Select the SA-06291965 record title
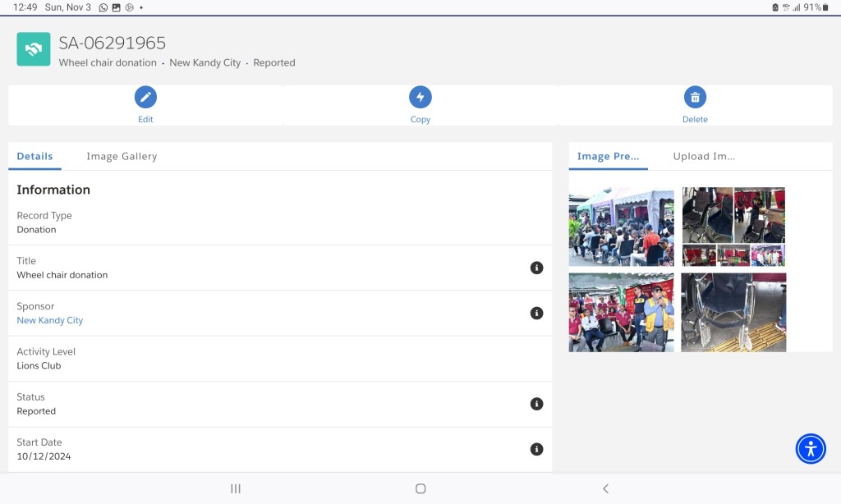Viewport: 841px width, 504px height. pyautogui.click(x=112, y=43)
